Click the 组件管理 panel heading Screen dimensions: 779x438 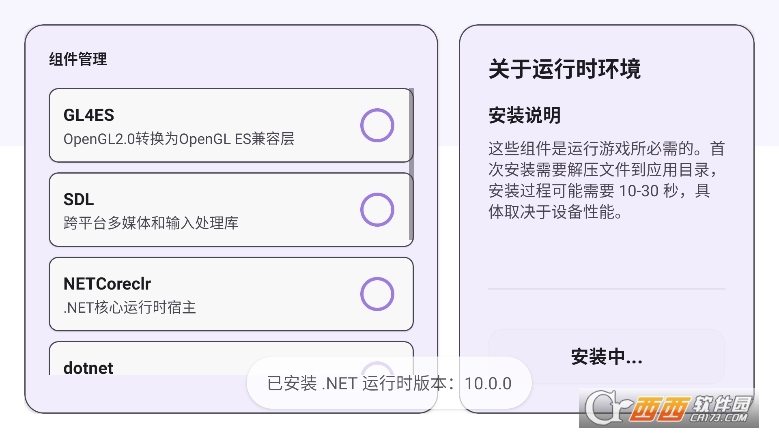click(78, 59)
